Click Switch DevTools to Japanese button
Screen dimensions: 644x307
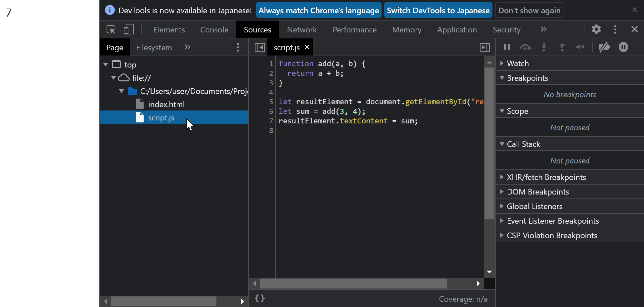coord(438,11)
